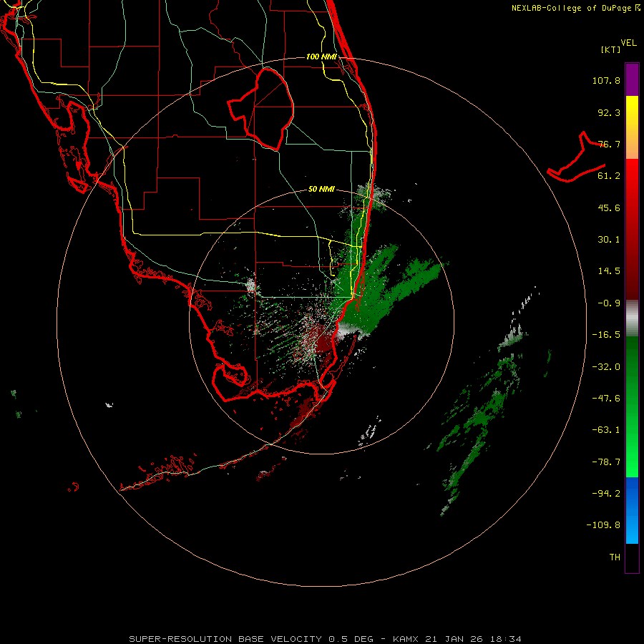Select the -78.7 legend value
Screen dimensions: 644x644
tap(606, 462)
